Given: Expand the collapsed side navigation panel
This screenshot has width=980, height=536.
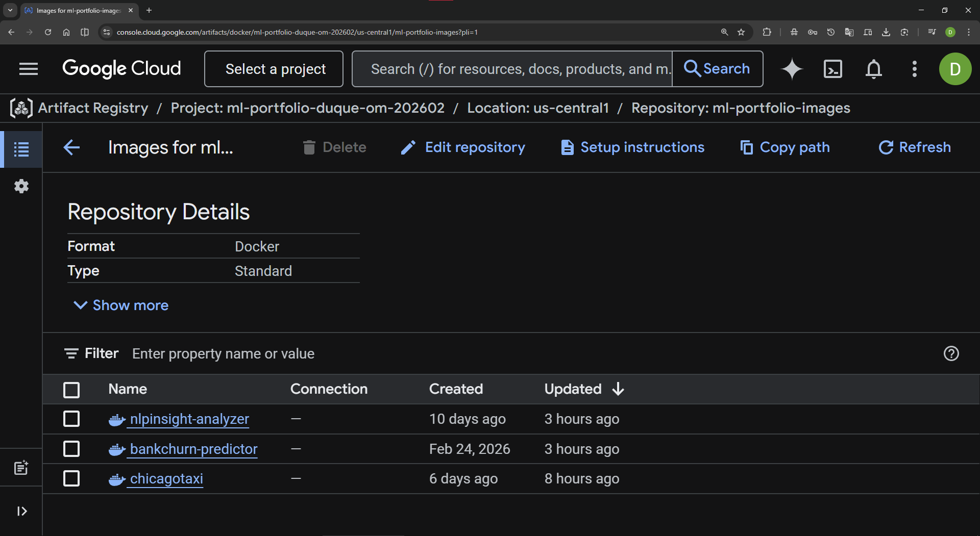Looking at the screenshot, I should point(21,511).
